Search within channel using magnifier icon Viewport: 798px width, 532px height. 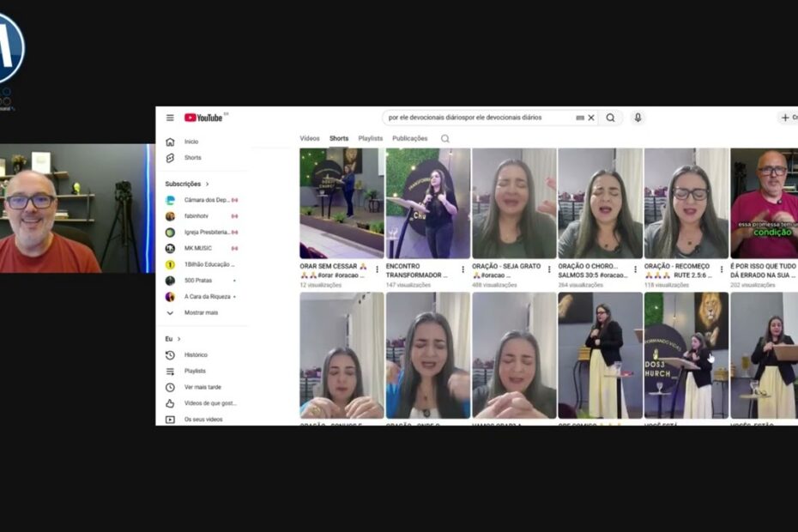444,138
